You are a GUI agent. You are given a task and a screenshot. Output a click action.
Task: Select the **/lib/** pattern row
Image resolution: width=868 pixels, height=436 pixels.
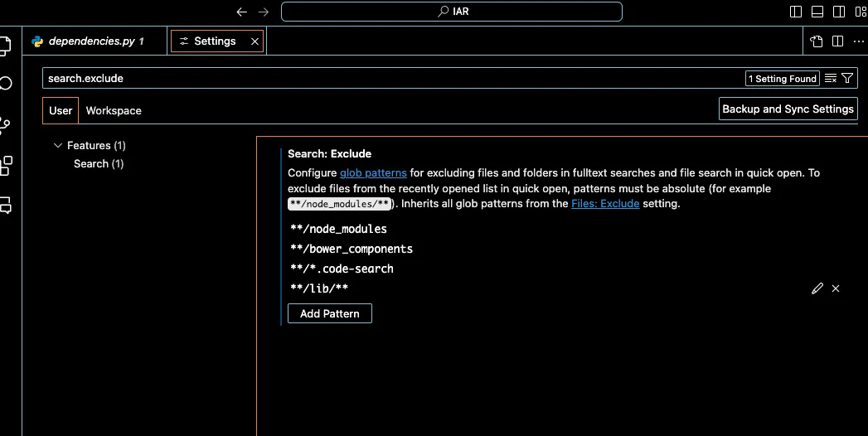point(565,288)
